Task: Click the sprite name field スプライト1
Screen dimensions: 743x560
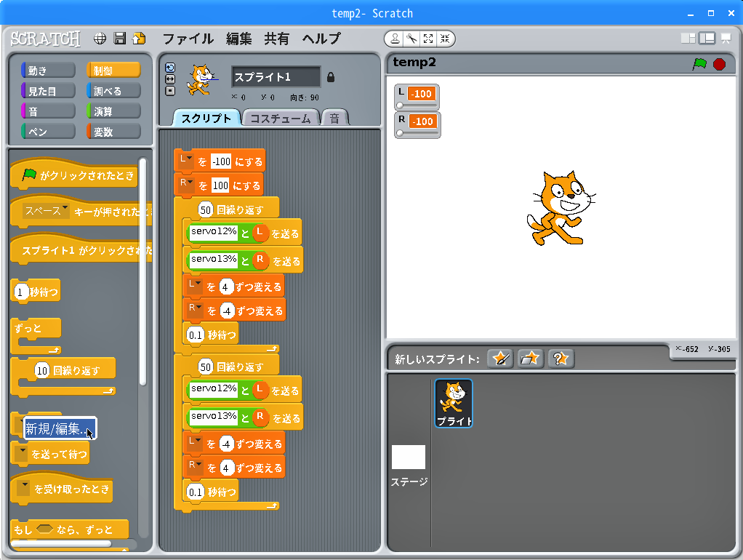Action: coord(276,77)
